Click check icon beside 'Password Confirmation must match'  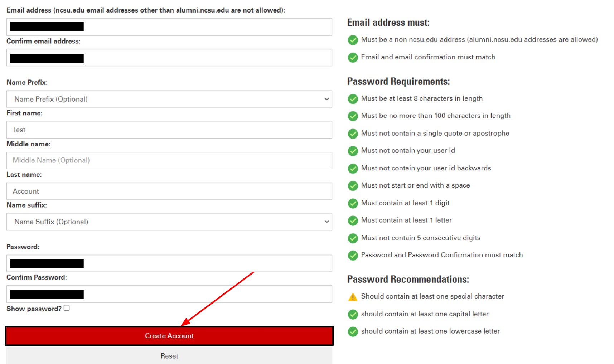pos(353,255)
